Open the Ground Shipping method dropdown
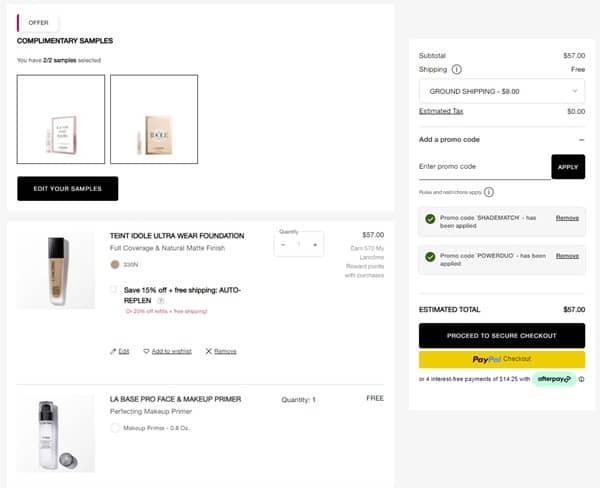Image resolution: width=600 pixels, height=488 pixels. click(x=501, y=90)
